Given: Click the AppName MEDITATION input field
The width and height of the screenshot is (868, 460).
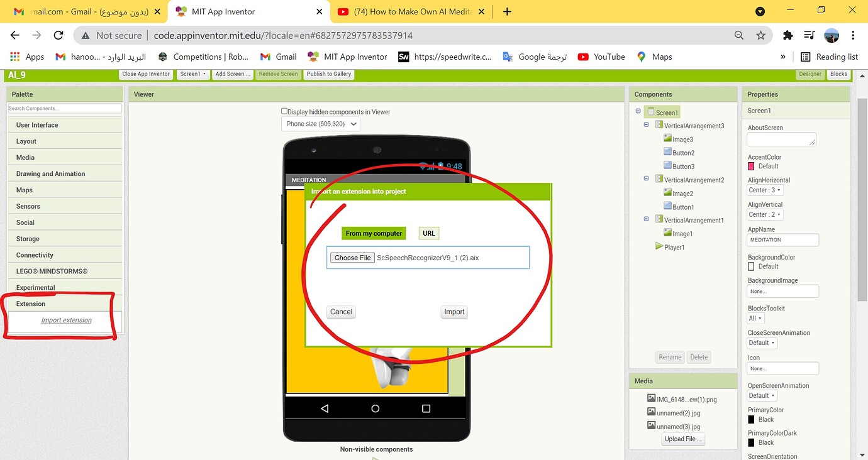Looking at the screenshot, I should [x=782, y=239].
